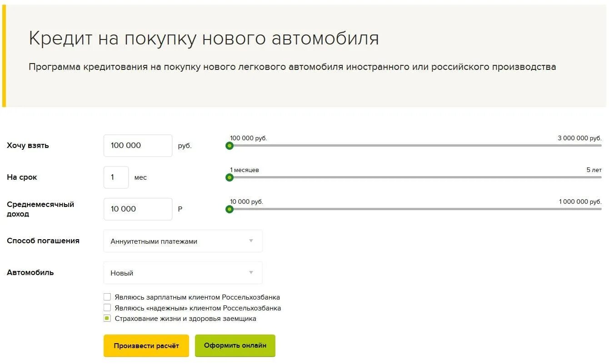Viewport: 609px width, 364px height.
Task: Click the chevron arrow on «Аннуитетными платежами»
Action: click(x=251, y=241)
